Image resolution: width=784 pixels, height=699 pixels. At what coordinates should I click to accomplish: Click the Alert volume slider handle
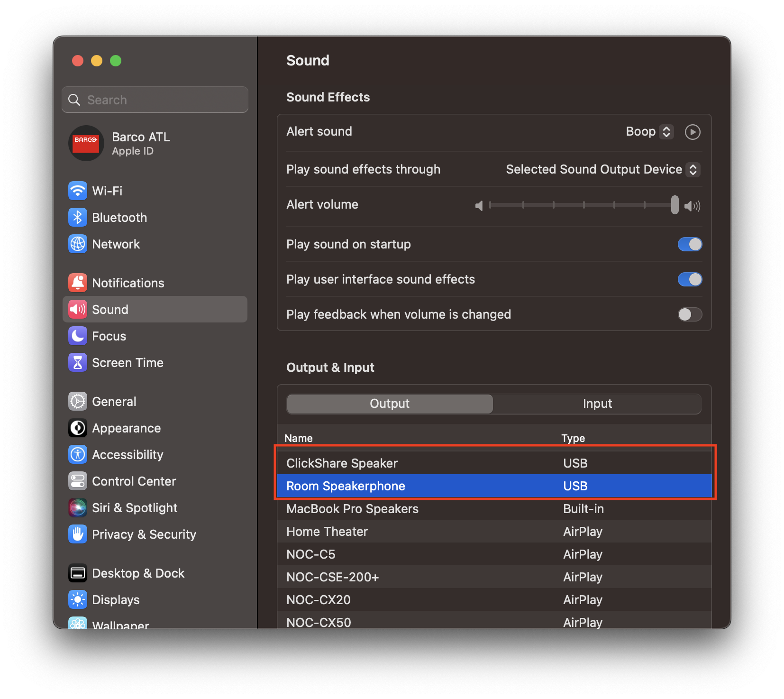coord(675,205)
